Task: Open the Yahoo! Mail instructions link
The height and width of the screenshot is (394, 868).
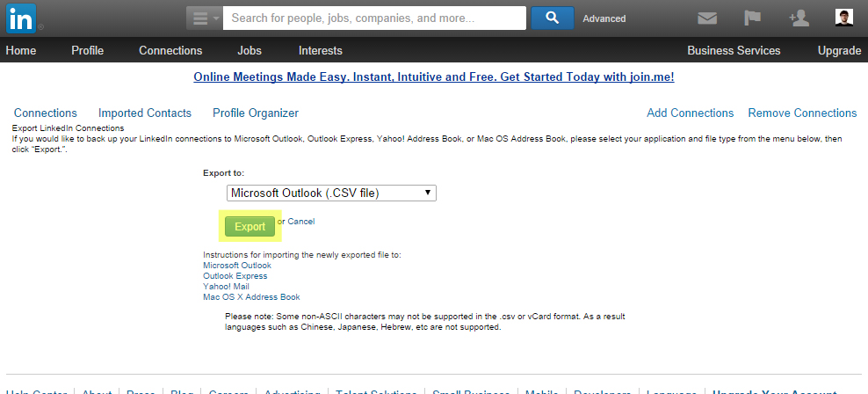Action: coord(227,287)
